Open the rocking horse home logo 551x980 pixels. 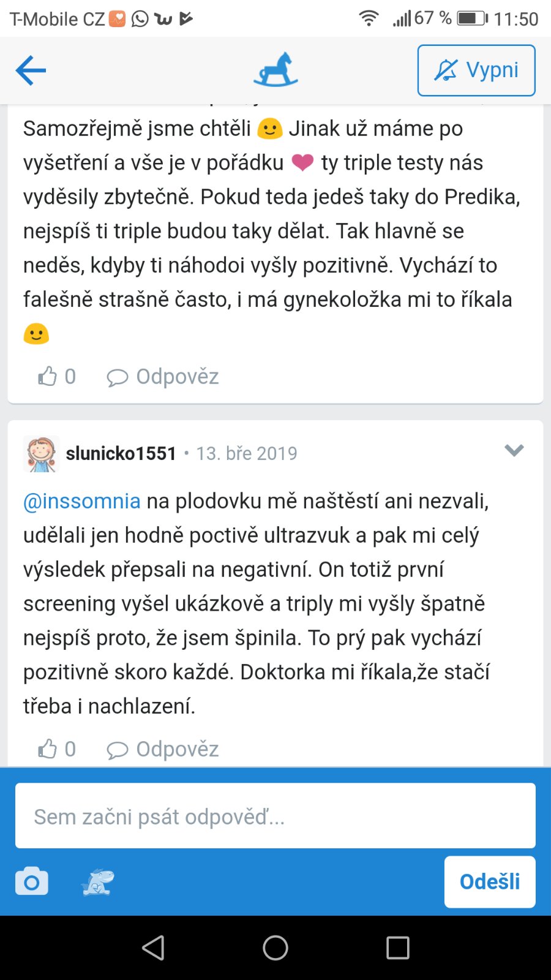click(x=275, y=70)
